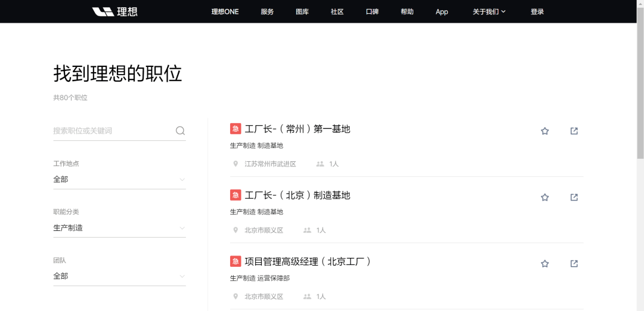The image size is (644, 311).
Task: Open the 关于我们 menu
Action: (489, 11)
